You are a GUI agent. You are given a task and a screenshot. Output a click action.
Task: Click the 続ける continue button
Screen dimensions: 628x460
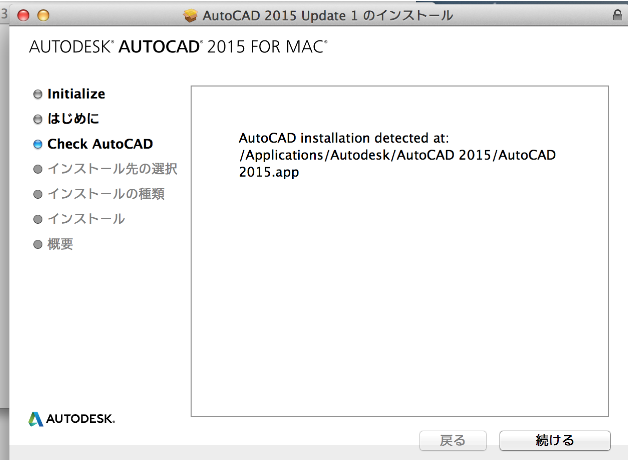(x=555, y=440)
